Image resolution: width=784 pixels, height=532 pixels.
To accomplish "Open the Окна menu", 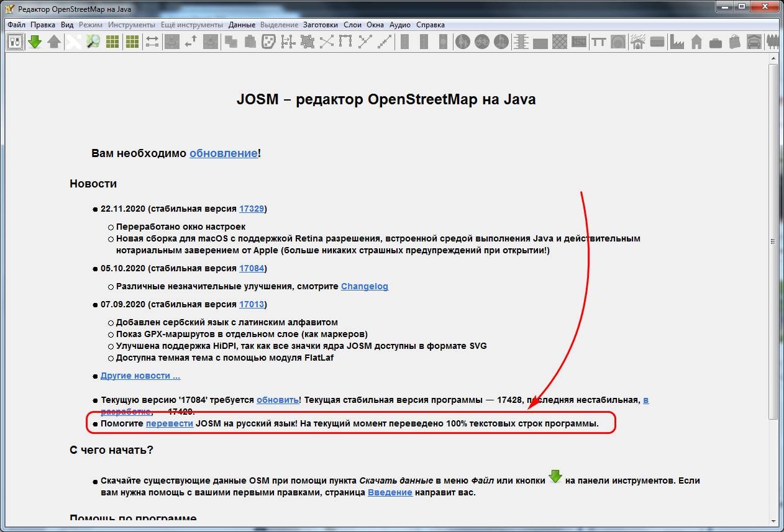I will click(x=375, y=25).
